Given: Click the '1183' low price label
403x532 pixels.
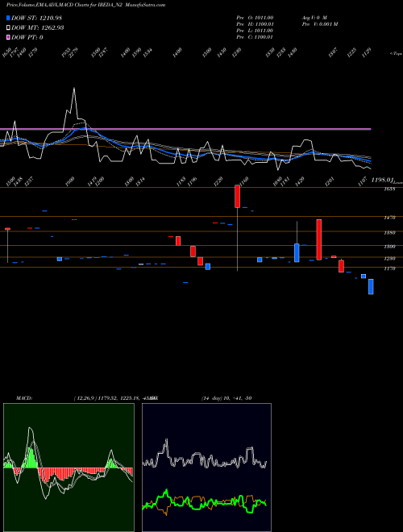Looking at the screenshot, I should tap(181, 182).
